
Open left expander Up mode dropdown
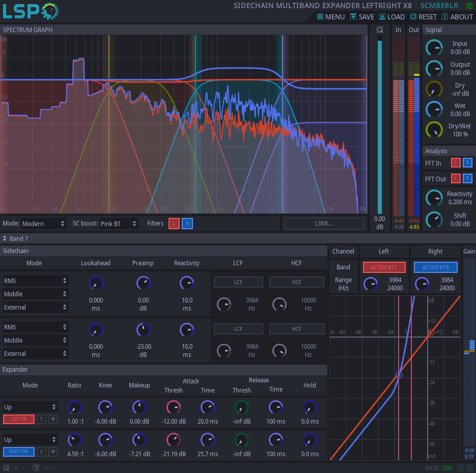[30, 407]
